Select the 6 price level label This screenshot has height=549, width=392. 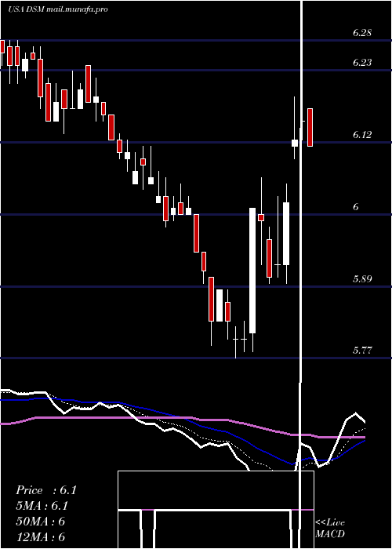point(356,207)
